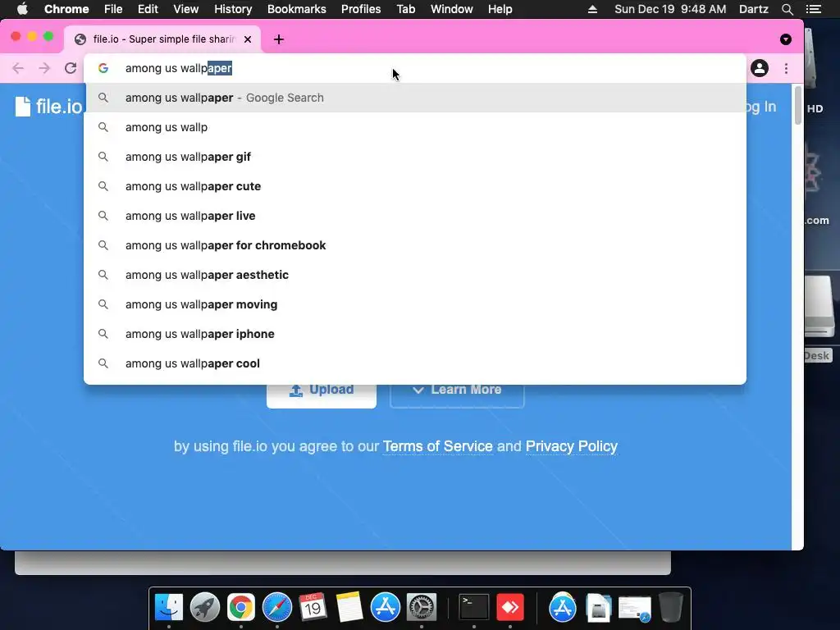Open Terminal in the Dock
Screen dimensions: 840x630
coord(474,608)
